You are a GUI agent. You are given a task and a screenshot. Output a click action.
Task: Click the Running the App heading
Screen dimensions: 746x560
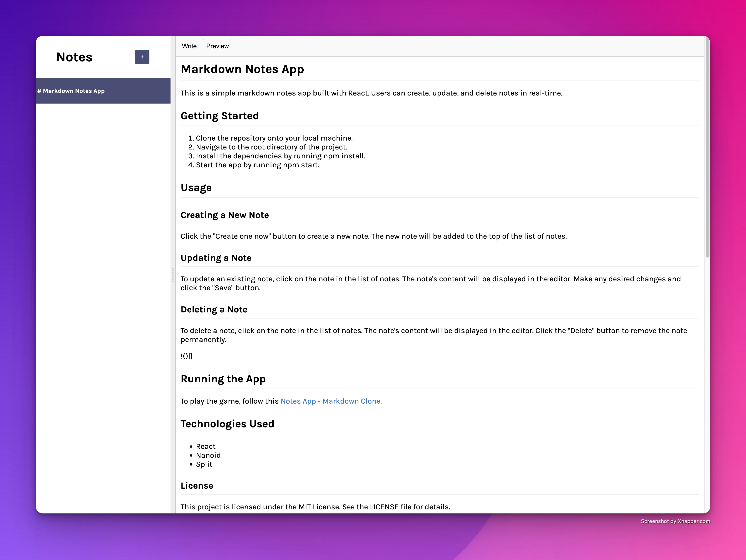(x=223, y=379)
